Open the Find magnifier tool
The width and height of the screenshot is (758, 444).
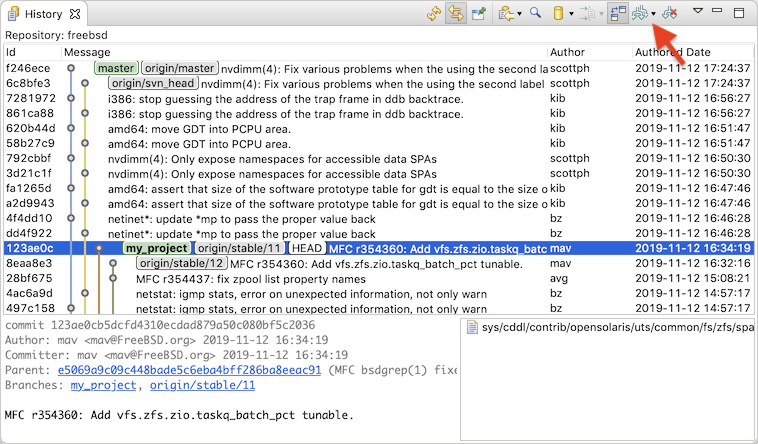[535, 13]
